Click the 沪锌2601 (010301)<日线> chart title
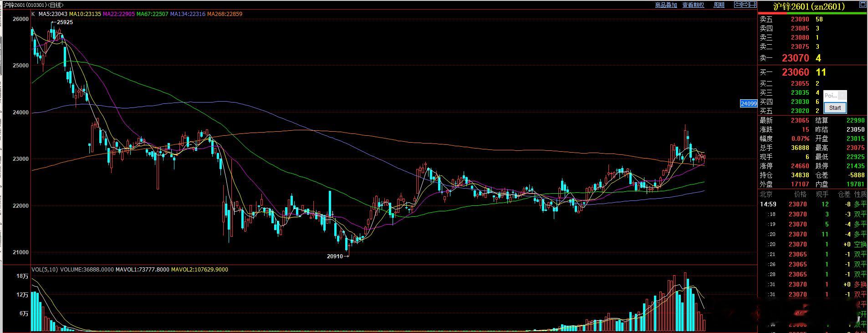 point(33,5)
